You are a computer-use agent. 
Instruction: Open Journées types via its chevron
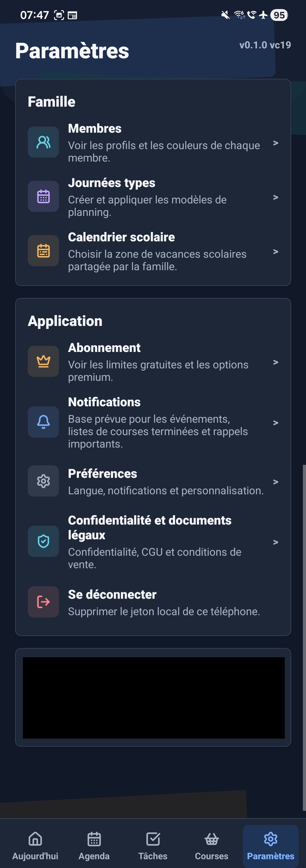pyautogui.click(x=276, y=197)
